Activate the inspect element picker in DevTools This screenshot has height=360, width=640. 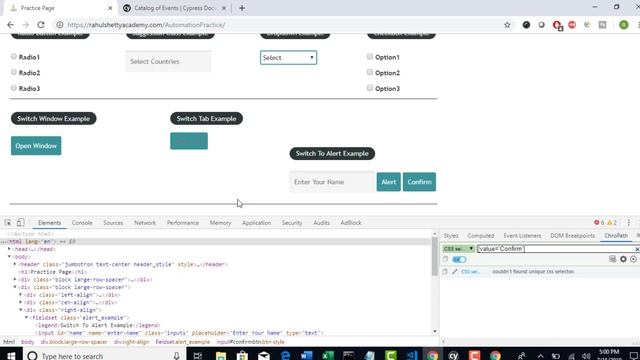(8, 222)
